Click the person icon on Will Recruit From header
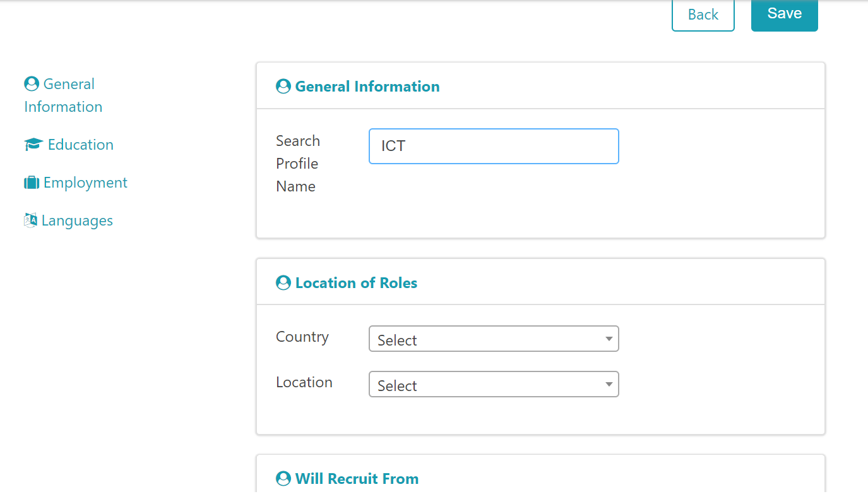Image resolution: width=868 pixels, height=494 pixels. 283,478
